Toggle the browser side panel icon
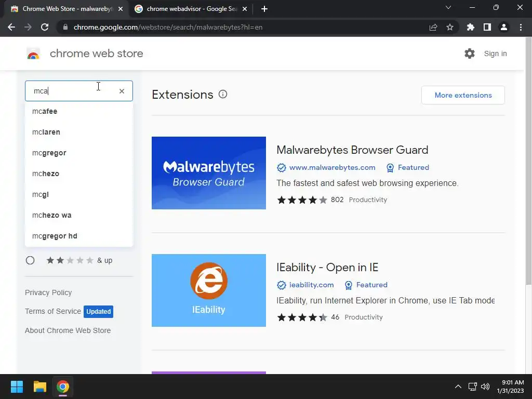Screen dimensions: 532x399 [x=487, y=27]
